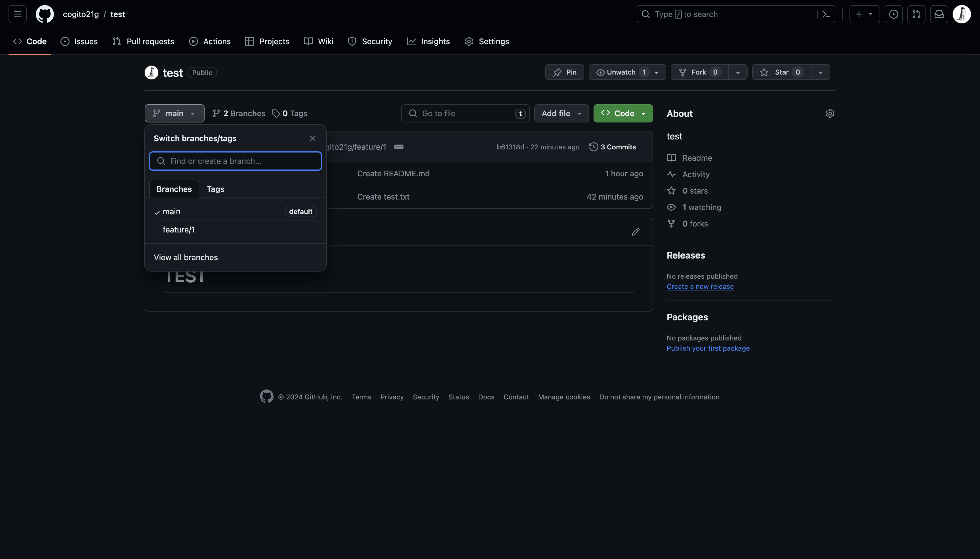Click the GitHub Octocat logo
Viewport: 980px width, 559px height.
(x=45, y=14)
